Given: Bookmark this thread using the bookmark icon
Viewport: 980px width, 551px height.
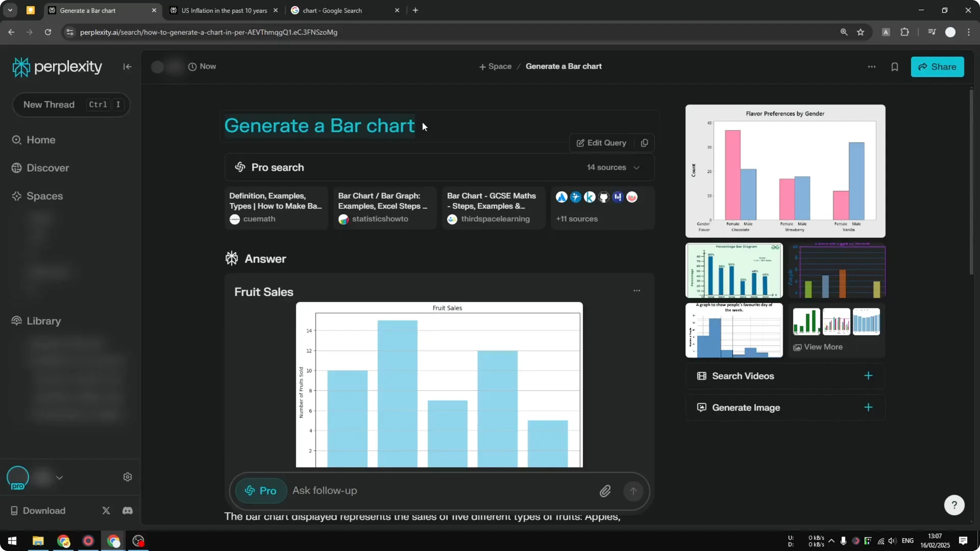Looking at the screenshot, I should (895, 67).
